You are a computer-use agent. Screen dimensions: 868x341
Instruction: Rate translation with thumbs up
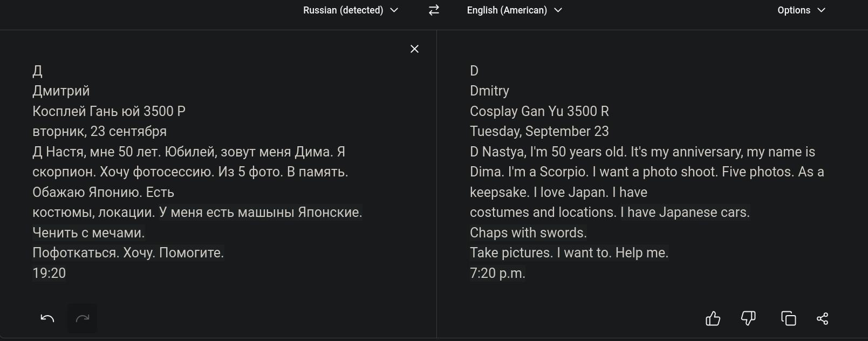tap(713, 318)
